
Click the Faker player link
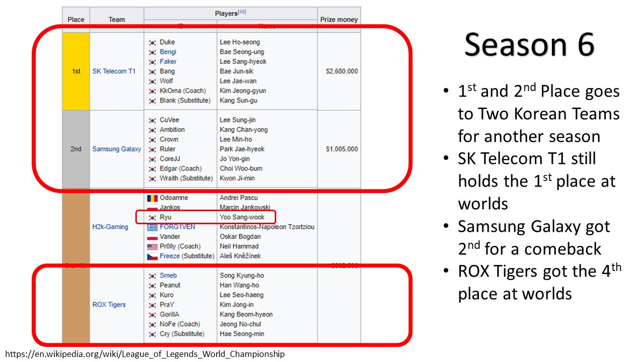point(168,62)
